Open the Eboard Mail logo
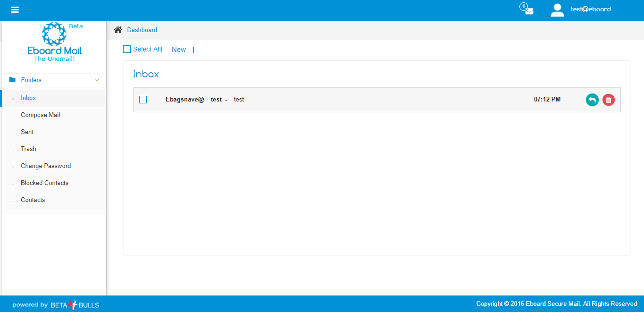This screenshot has width=644, height=312. coord(54,42)
